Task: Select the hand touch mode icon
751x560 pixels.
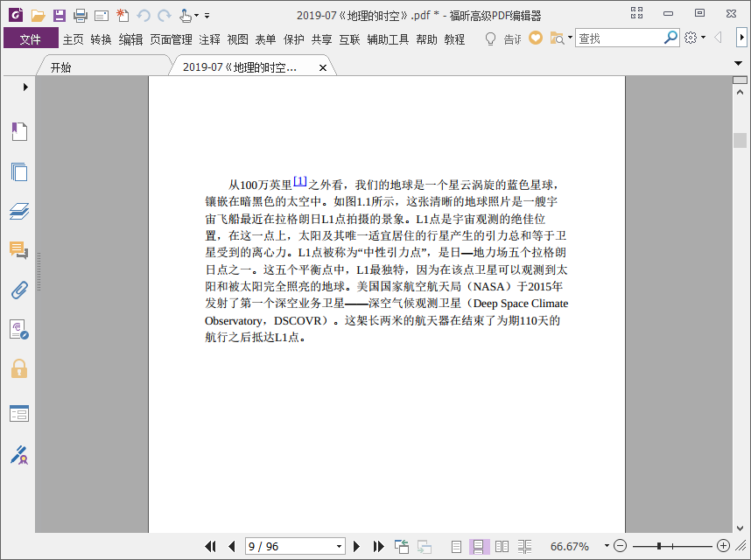Action: click(x=186, y=16)
